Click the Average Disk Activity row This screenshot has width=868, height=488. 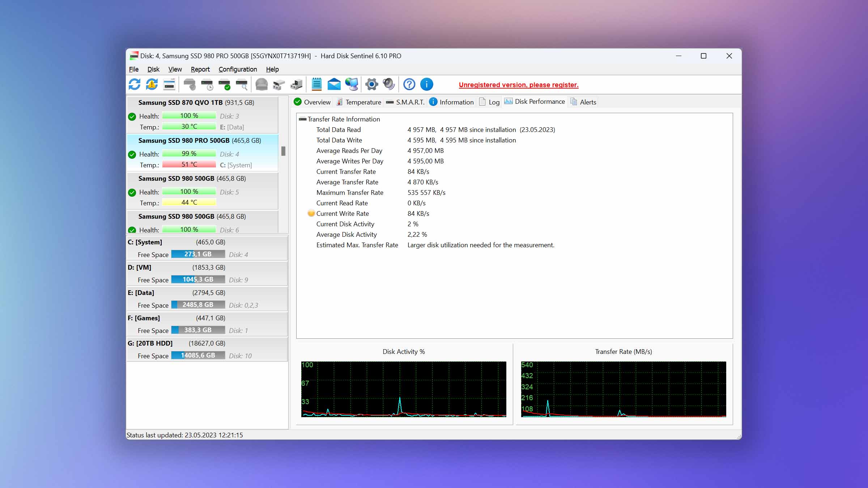371,235
